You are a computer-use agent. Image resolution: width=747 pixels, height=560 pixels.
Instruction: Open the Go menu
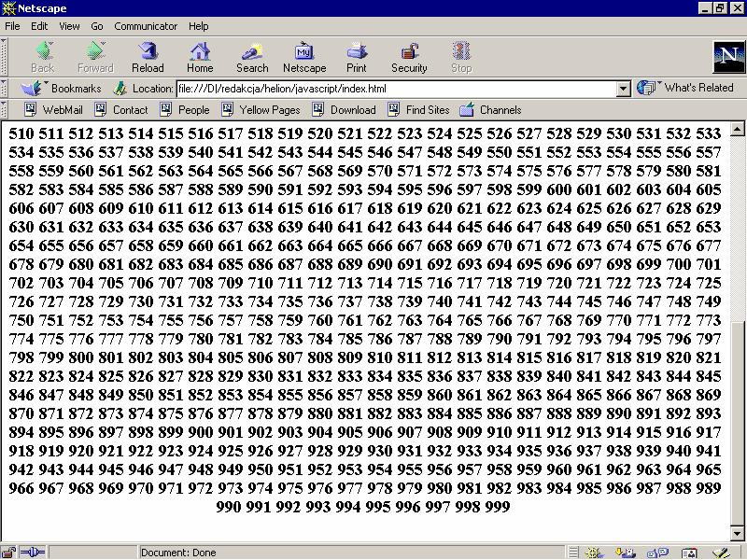(97, 26)
